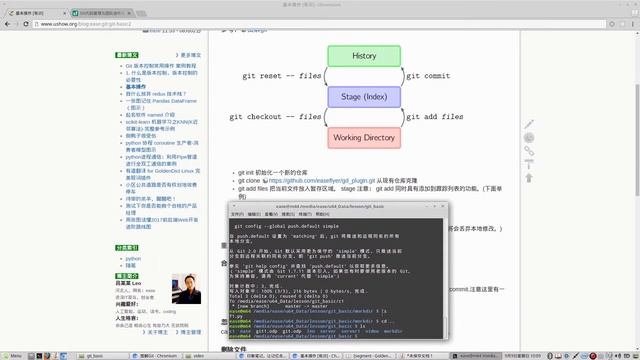Click the blogger's profile photo
640x360 pixels.
point(187,289)
